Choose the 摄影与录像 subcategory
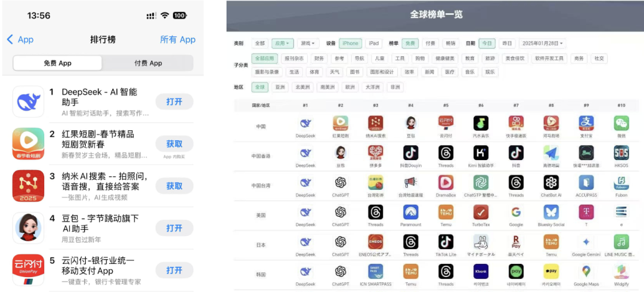Screen dimensions: 644x292 (267, 72)
